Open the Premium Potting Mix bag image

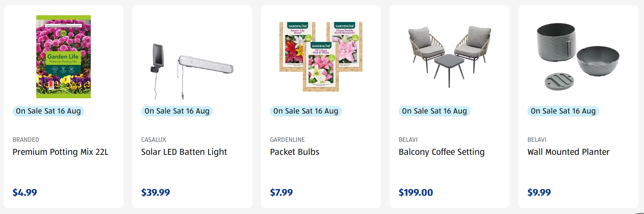click(63, 57)
